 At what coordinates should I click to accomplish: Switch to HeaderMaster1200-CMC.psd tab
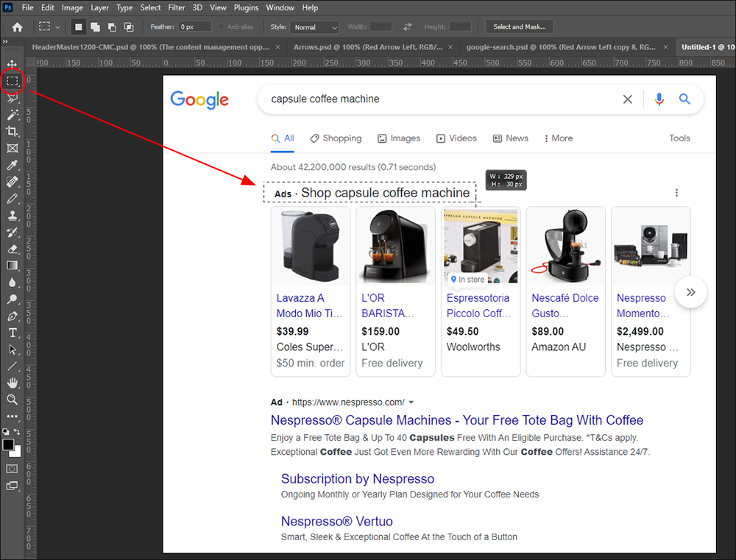pos(150,47)
